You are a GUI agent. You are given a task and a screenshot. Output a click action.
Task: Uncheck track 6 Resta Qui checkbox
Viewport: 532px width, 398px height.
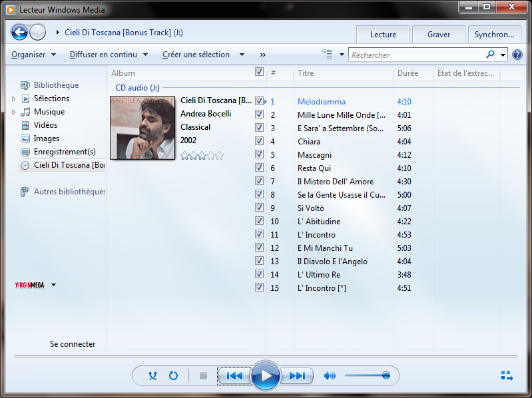[x=259, y=168]
